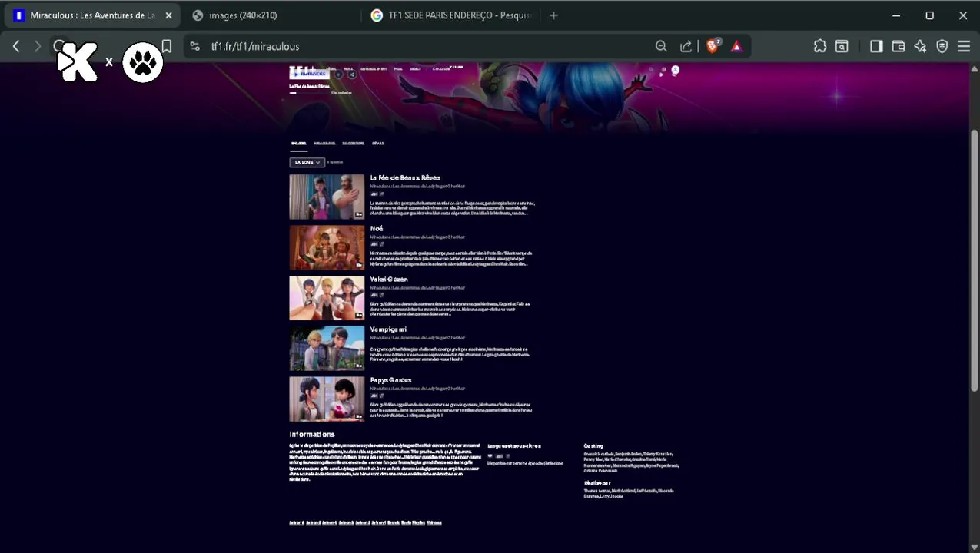Open a new browser tab
This screenshot has width=980, height=553.
pos(553,15)
